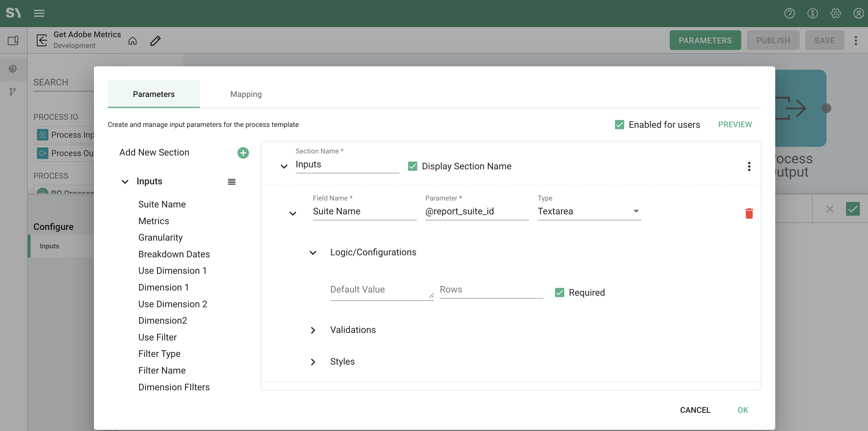
Task: Expand the Validations section
Action: [313, 330]
